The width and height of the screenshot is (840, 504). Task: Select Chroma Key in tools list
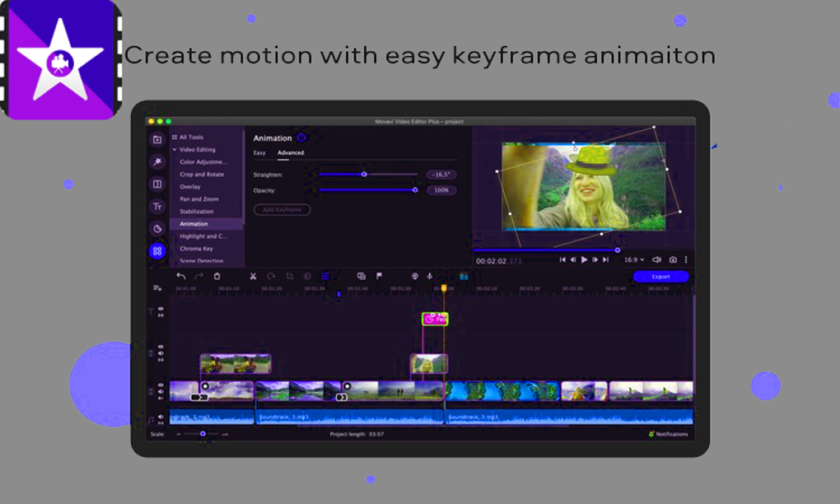click(197, 249)
